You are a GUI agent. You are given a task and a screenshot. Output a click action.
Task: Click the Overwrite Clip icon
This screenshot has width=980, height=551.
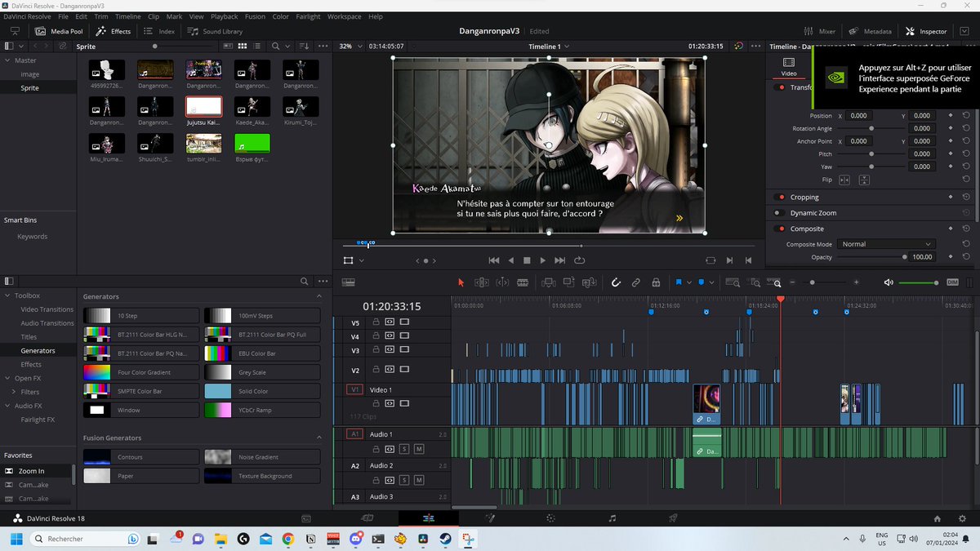pos(568,282)
